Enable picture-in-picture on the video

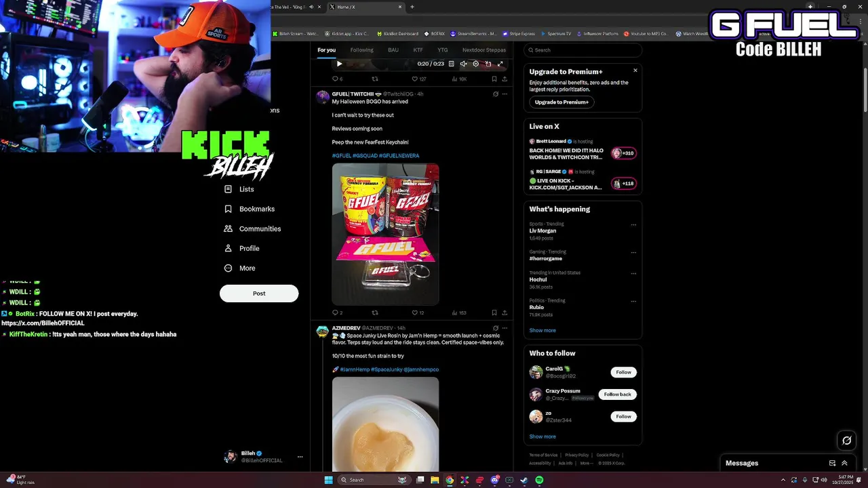(x=488, y=64)
